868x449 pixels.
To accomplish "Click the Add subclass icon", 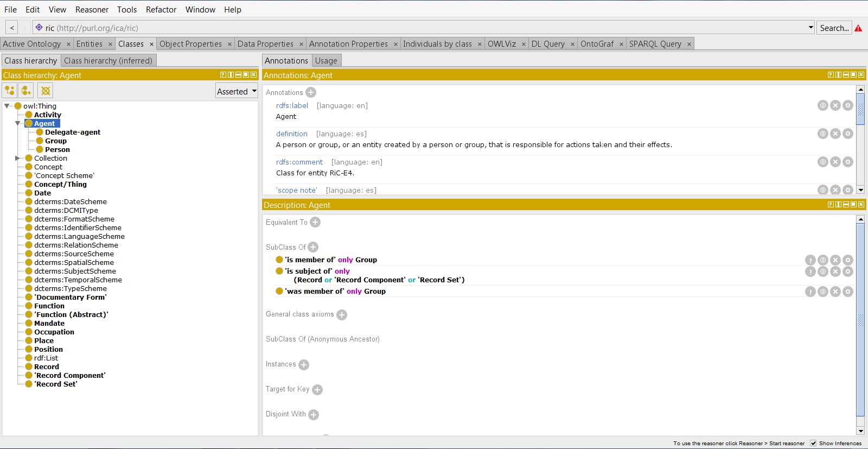I will 10,91.
